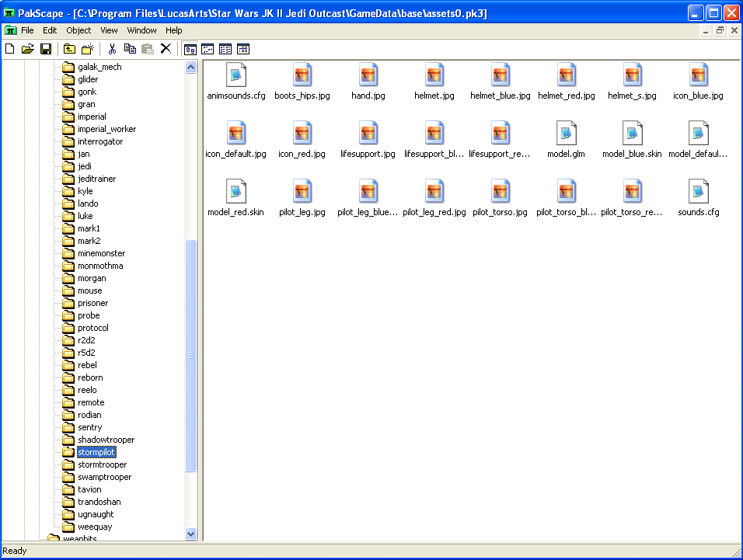Select the model_blue.skin file
Viewport: 743px width, 560px height.
[x=632, y=140]
